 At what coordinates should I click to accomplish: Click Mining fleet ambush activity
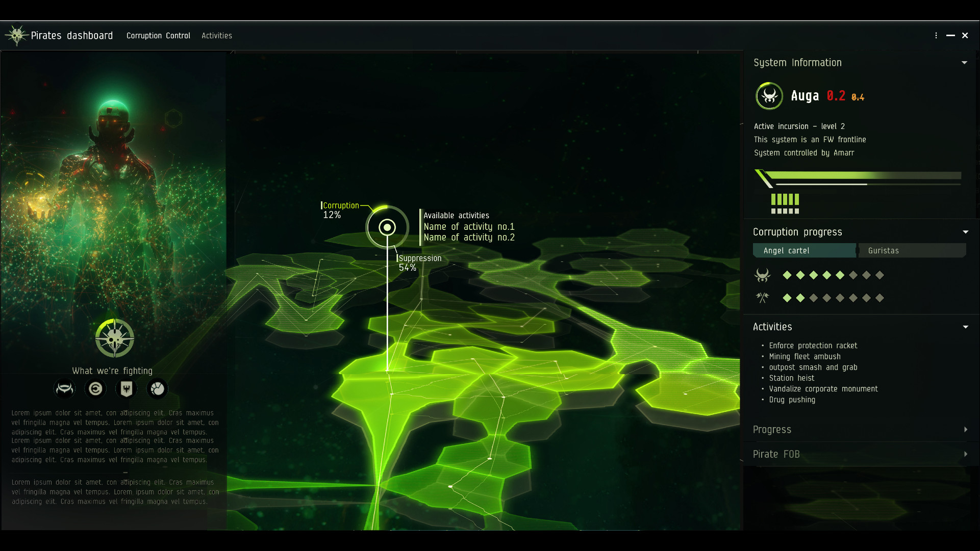[805, 357]
